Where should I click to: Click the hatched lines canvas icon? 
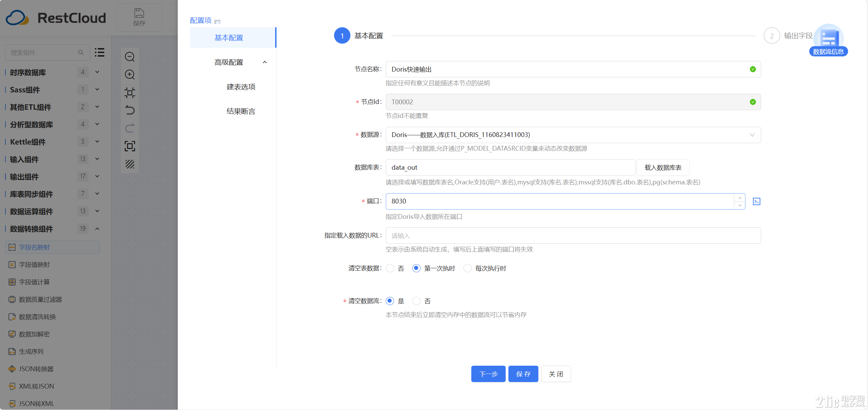(130, 164)
